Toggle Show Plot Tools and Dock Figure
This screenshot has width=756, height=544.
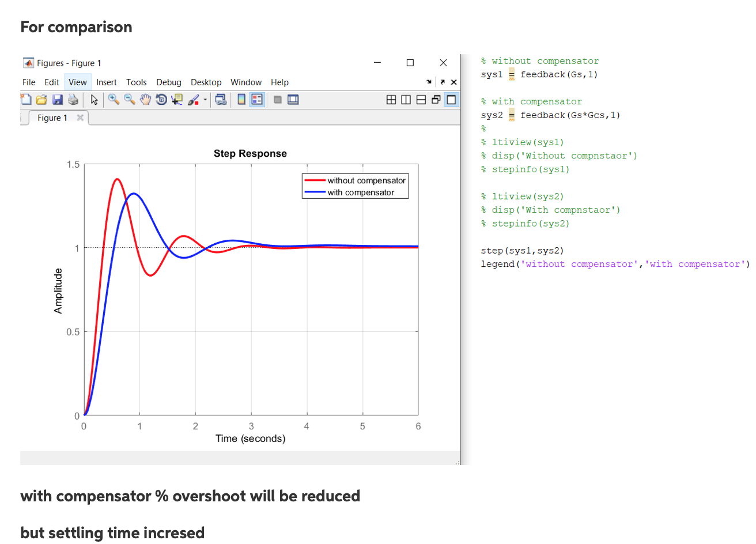tap(294, 99)
